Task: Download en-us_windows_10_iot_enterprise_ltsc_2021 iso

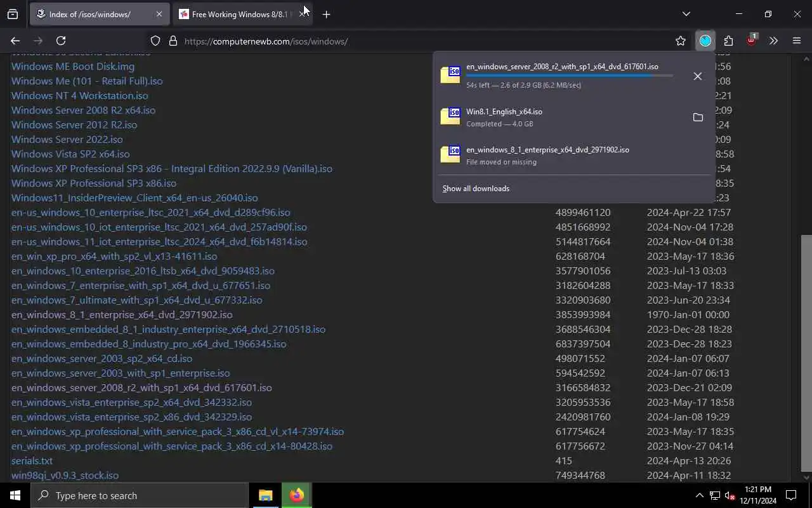Action: [159, 227]
